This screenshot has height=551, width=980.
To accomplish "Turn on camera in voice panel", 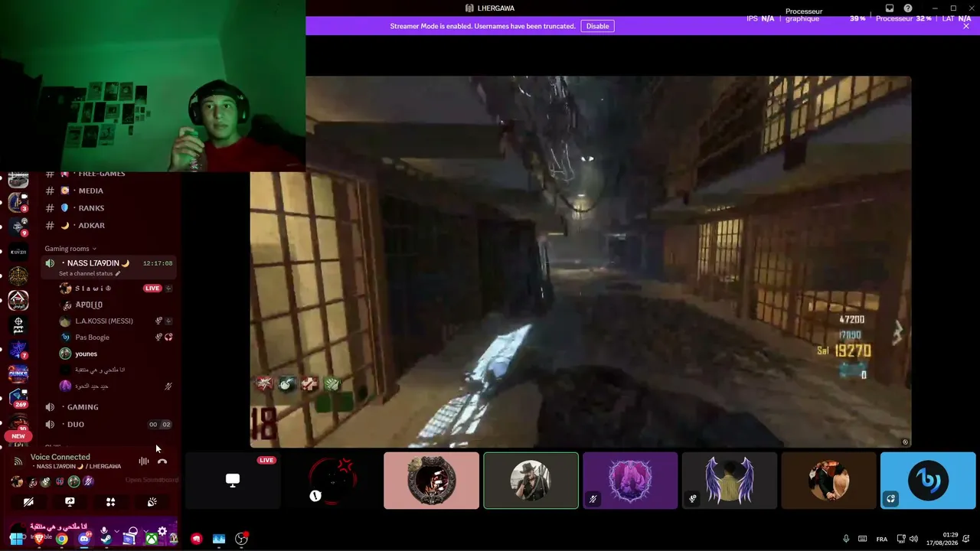I will pos(29,502).
